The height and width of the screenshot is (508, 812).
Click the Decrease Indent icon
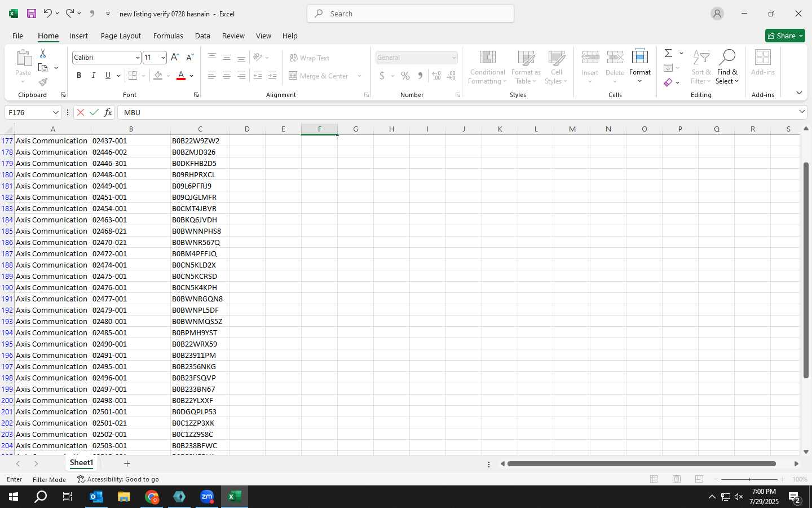coord(258,76)
